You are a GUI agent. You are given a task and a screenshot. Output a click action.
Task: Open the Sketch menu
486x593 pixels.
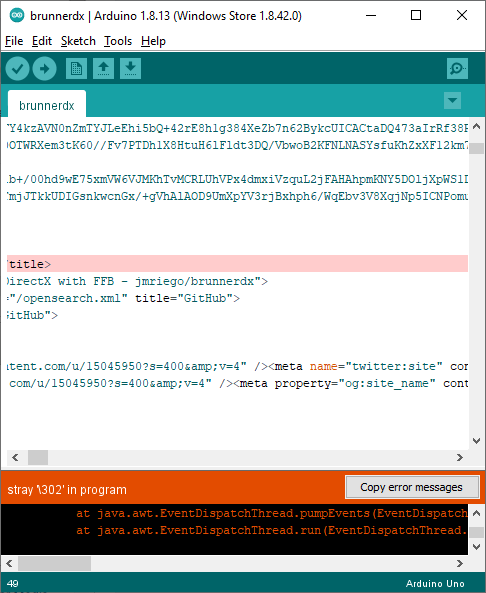click(78, 41)
